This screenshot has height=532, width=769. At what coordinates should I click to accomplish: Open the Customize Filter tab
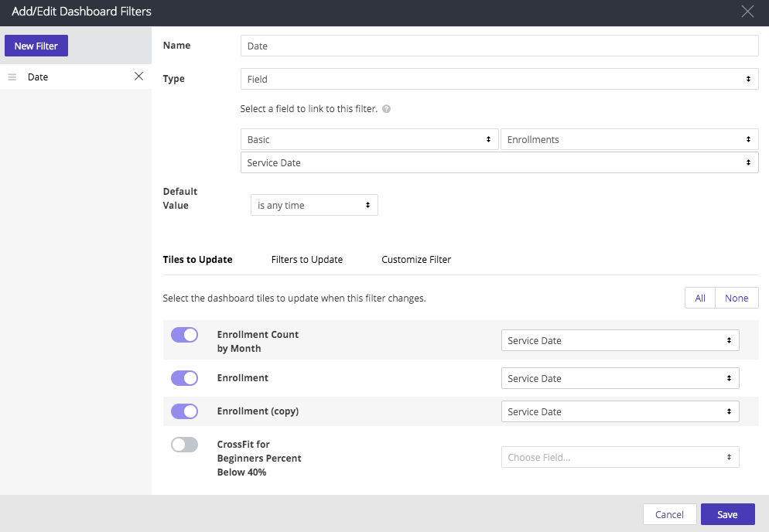416,260
